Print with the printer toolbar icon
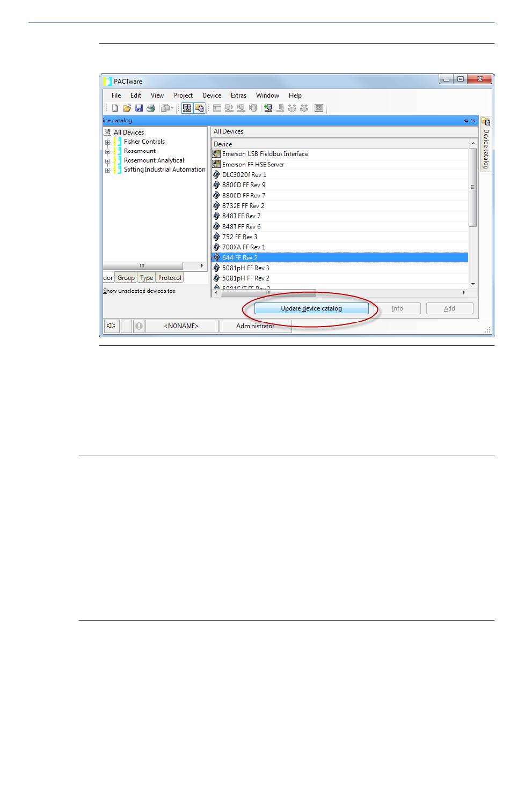Image resolution: width=510 pixels, height=812 pixels. pos(151,108)
